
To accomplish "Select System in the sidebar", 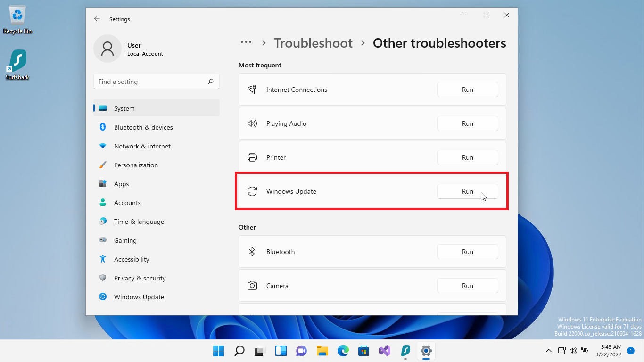I will (157, 108).
